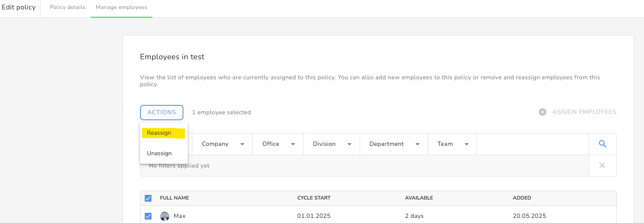Click the available value 2 days

(x=414, y=216)
